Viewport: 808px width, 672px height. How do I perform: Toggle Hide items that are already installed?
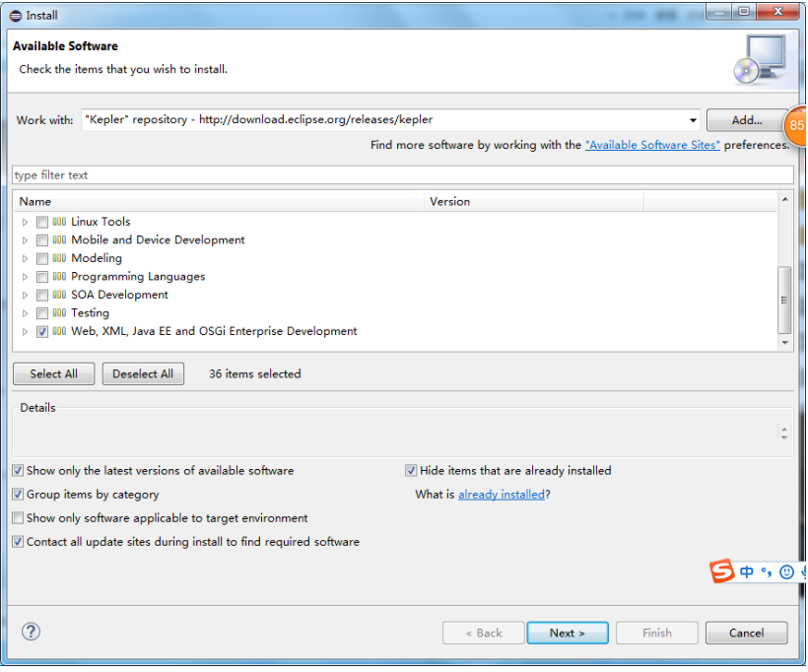tap(411, 471)
